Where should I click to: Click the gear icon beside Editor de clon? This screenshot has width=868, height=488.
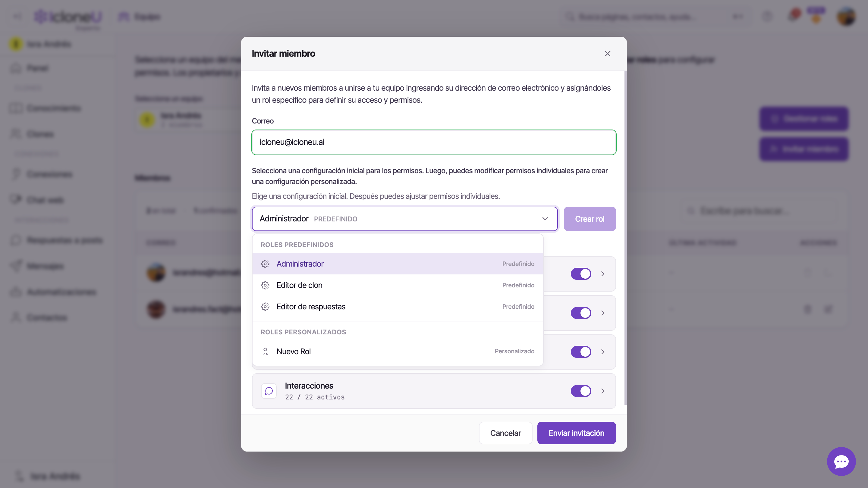coord(265,285)
